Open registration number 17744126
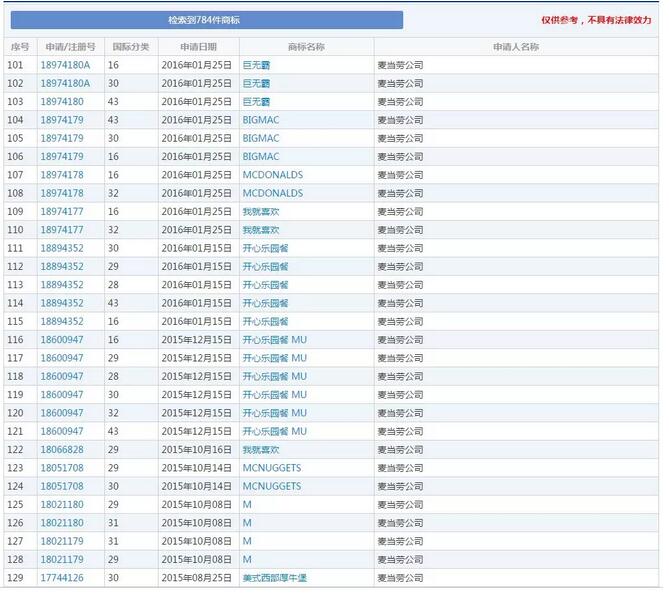 tap(62, 578)
